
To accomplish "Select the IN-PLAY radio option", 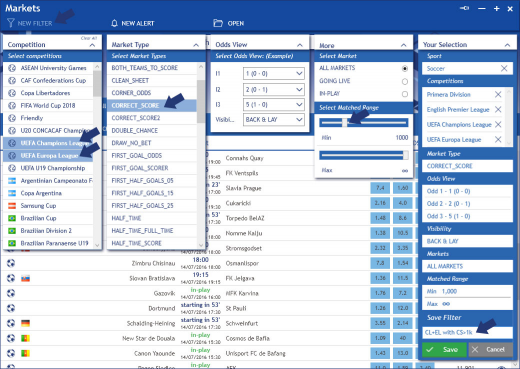I will (405, 94).
